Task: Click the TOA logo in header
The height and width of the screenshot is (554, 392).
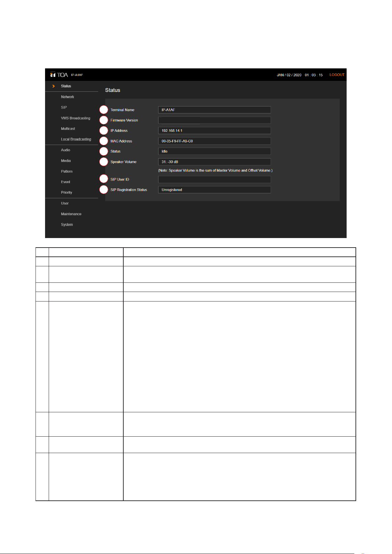Action: tap(59, 75)
